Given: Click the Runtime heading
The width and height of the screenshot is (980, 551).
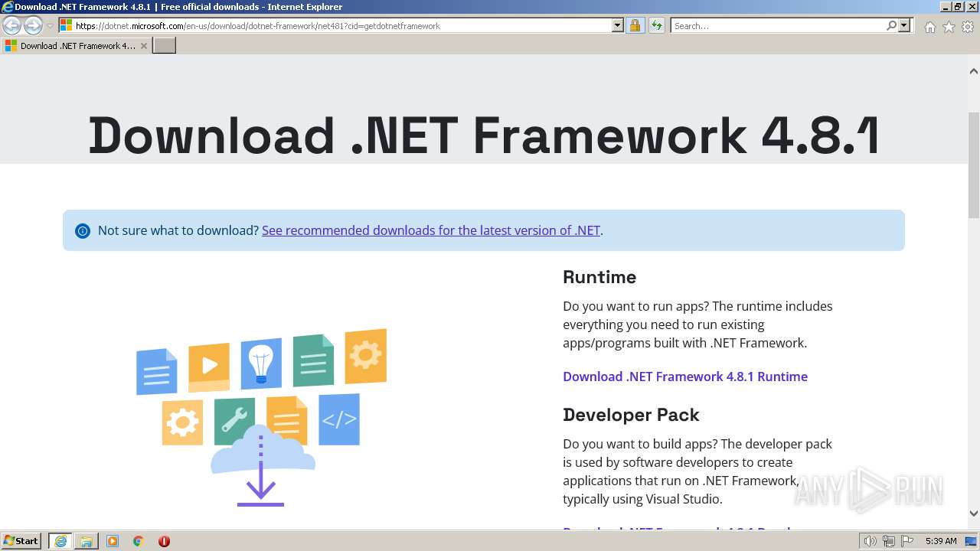Looking at the screenshot, I should point(599,277).
